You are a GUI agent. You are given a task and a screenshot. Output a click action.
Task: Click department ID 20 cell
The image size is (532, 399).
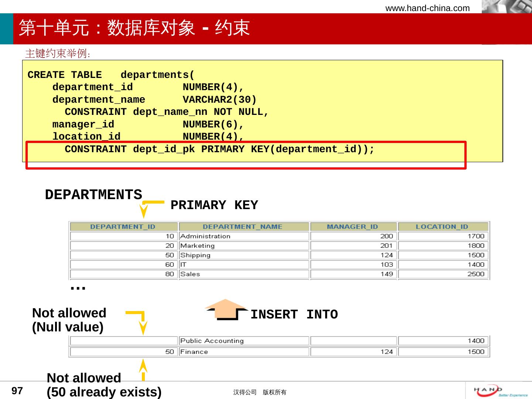(x=124, y=246)
